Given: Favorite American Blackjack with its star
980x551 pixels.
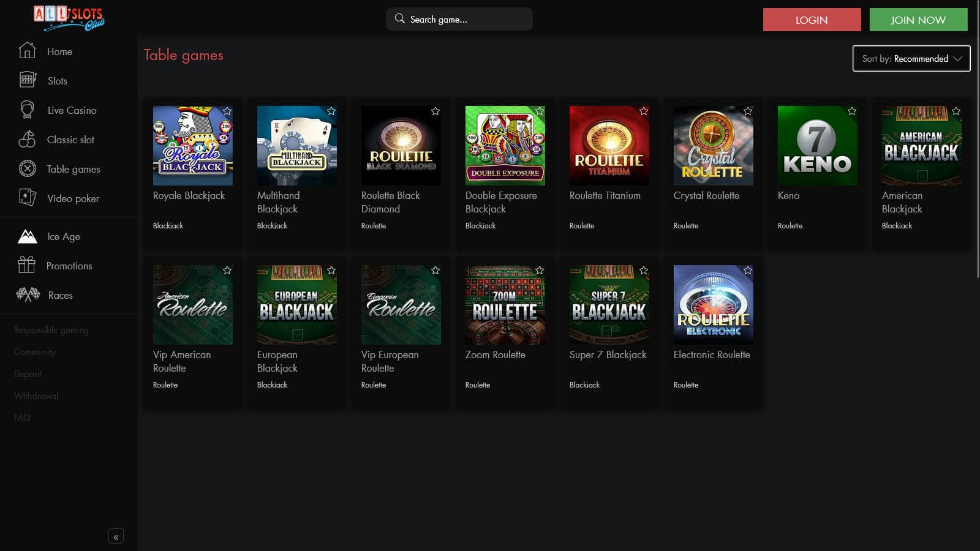Looking at the screenshot, I should [x=956, y=111].
